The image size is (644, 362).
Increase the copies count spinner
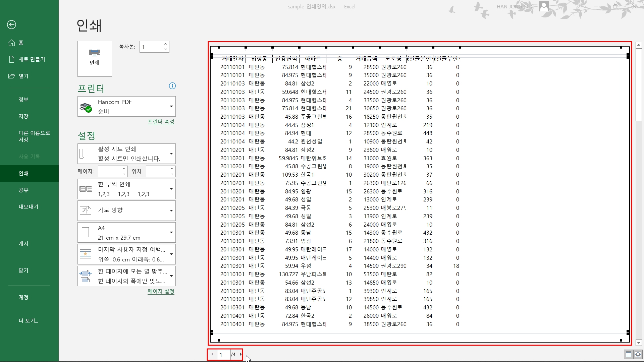coord(165,44)
